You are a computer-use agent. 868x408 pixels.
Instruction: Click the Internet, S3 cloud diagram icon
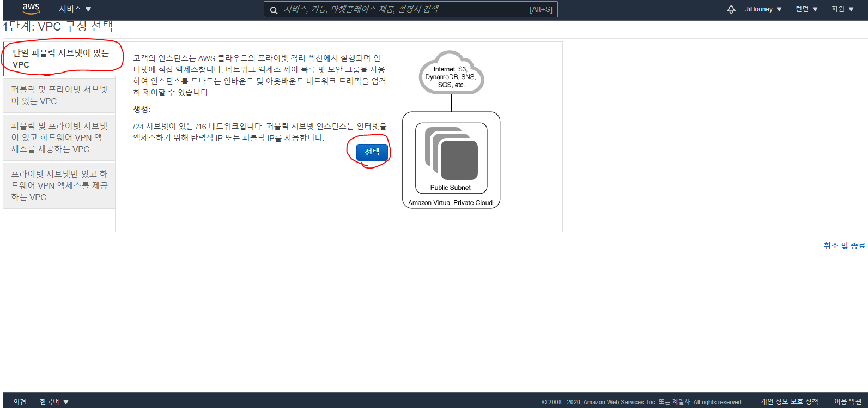(x=451, y=73)
